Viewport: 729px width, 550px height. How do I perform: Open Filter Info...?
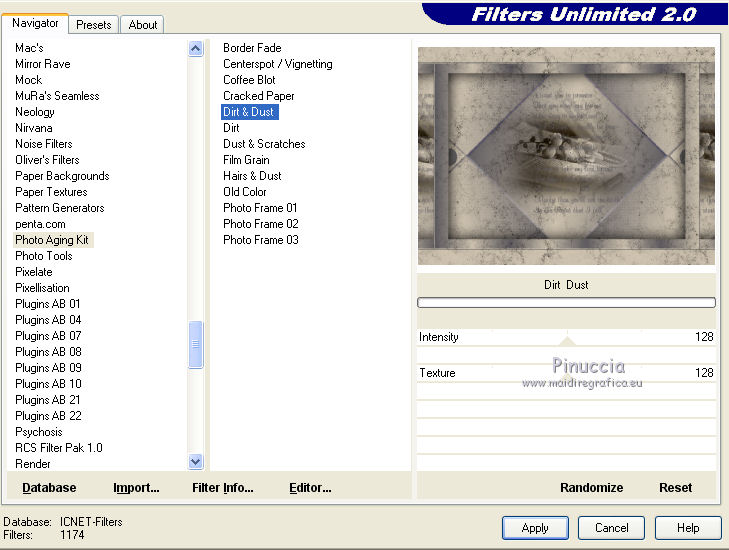223,488
